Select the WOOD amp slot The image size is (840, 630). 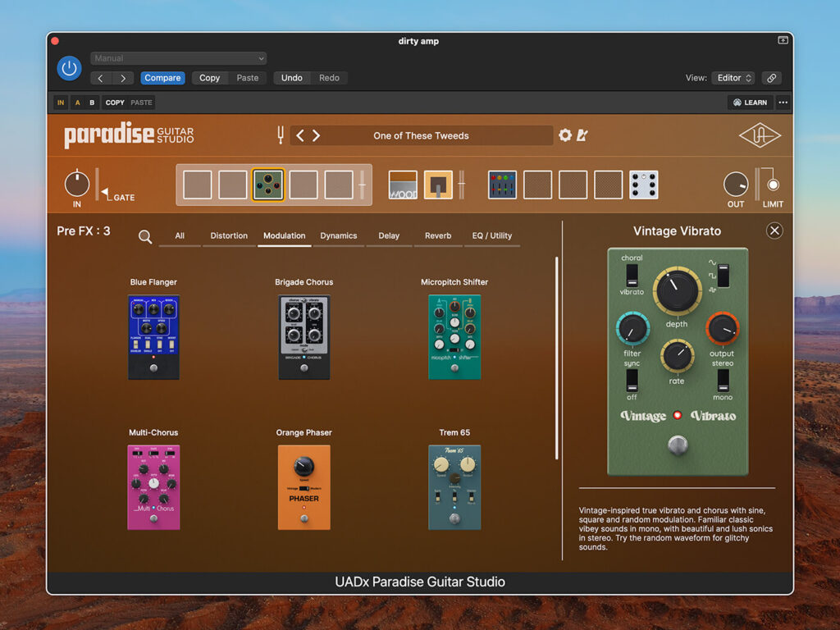(x=403, y=185)
